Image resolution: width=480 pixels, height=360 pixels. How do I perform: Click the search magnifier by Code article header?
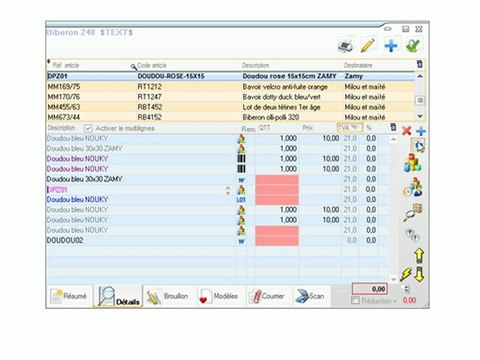(133, 67)
